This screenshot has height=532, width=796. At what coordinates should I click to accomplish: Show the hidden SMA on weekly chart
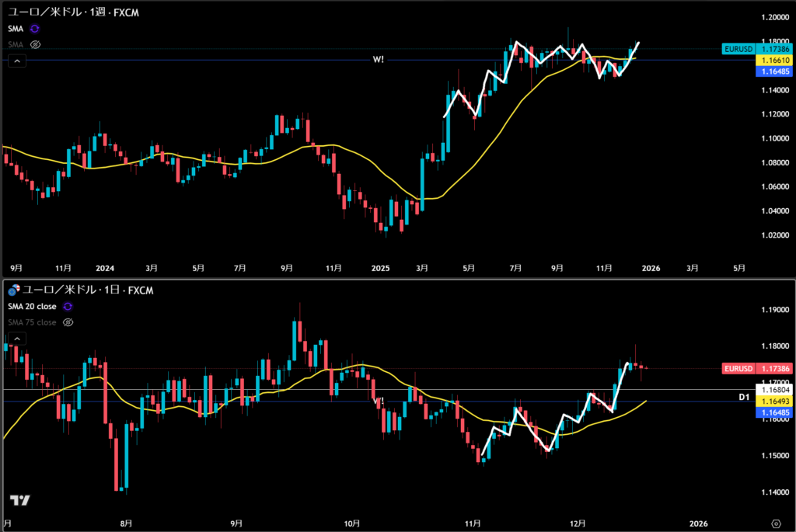(x=35, y=44)
